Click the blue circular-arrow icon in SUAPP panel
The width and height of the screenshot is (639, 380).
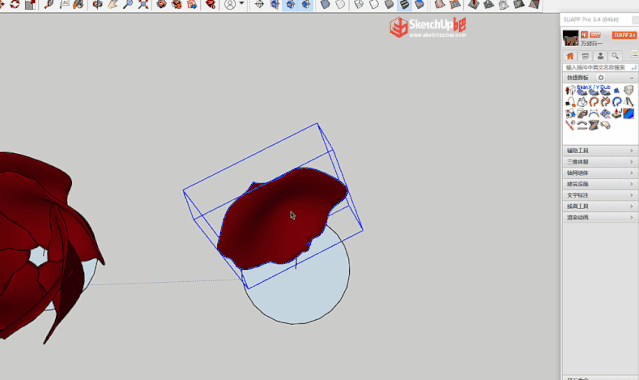(x=617, y=102)
